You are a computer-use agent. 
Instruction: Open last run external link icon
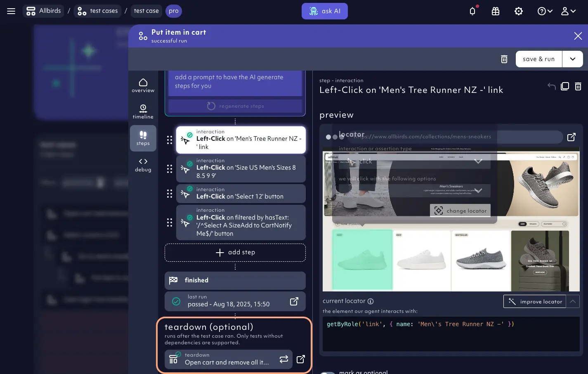pyautogui.click(x=294, y=301)
